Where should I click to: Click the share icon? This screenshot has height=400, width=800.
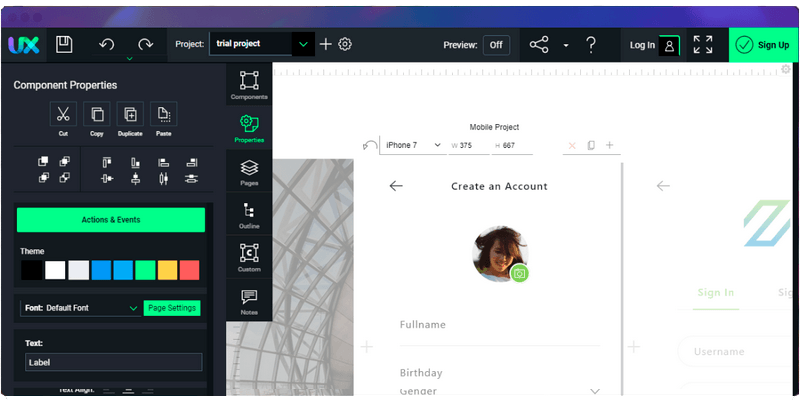[539, 45]
